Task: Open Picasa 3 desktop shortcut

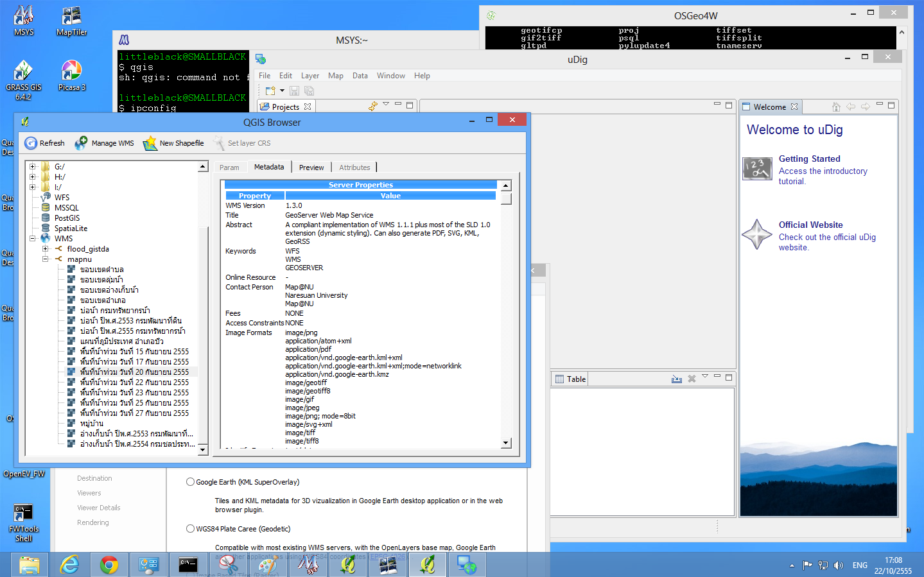Action: [x=71, y=76]
